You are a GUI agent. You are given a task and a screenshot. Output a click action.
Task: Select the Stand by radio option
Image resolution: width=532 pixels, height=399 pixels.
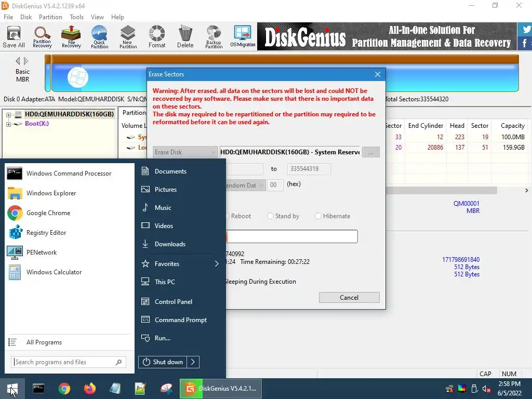click(283, 216)
